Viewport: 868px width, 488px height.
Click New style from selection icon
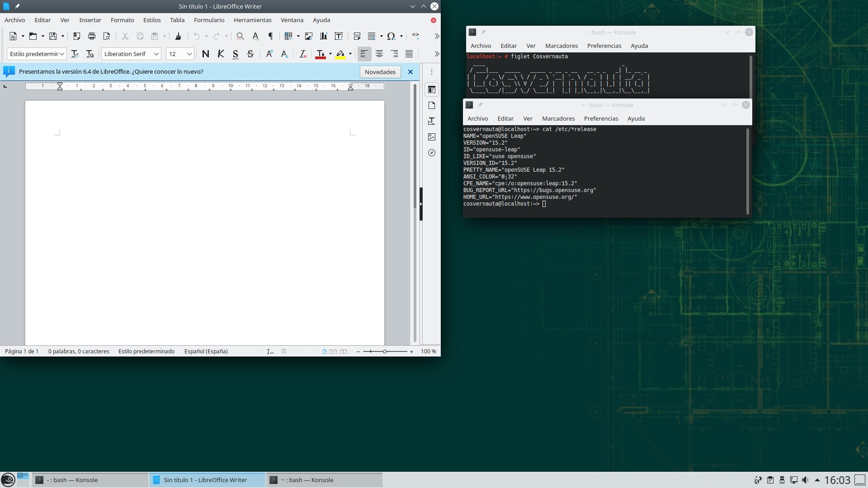[90, 54]
